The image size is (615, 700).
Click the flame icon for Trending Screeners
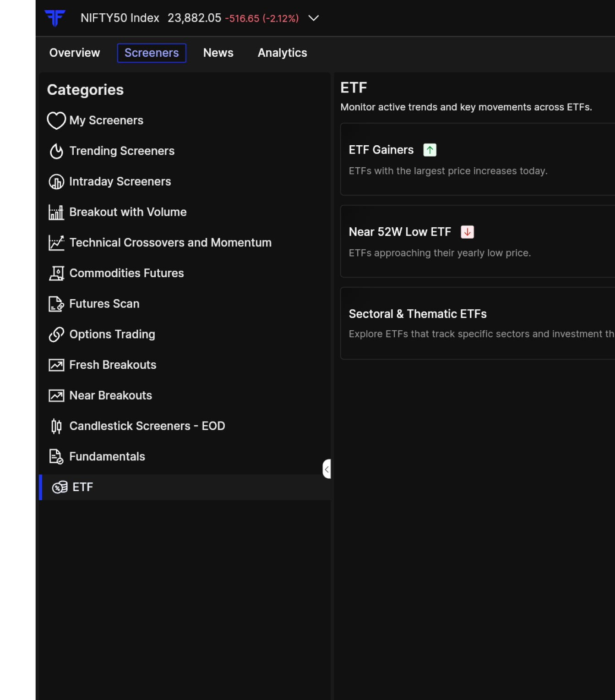point(56,151)
